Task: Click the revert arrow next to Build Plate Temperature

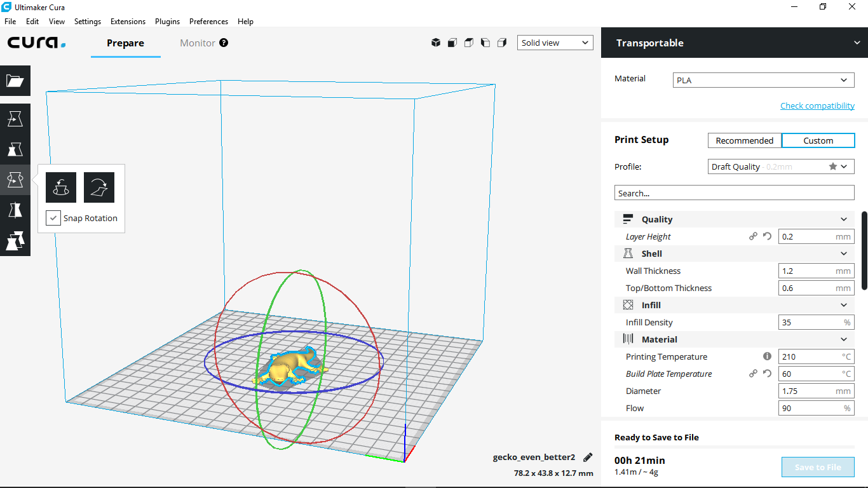Action: point(766,374)
